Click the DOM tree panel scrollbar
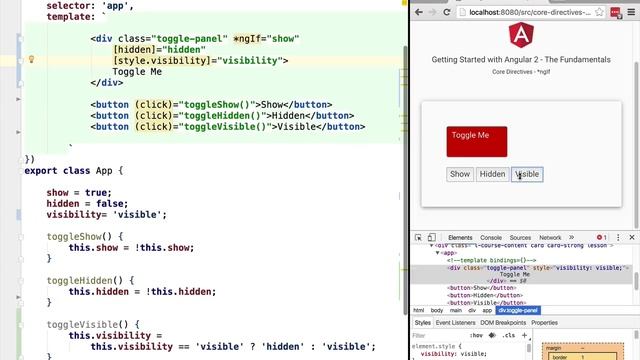 (636, 281)
